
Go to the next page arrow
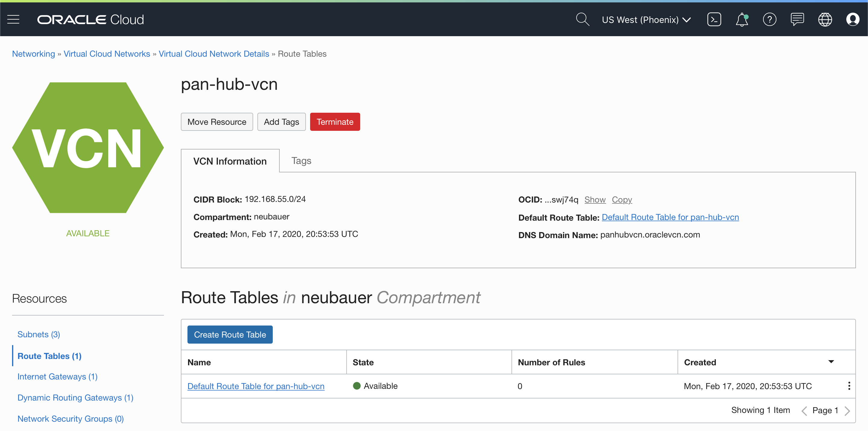848,411
